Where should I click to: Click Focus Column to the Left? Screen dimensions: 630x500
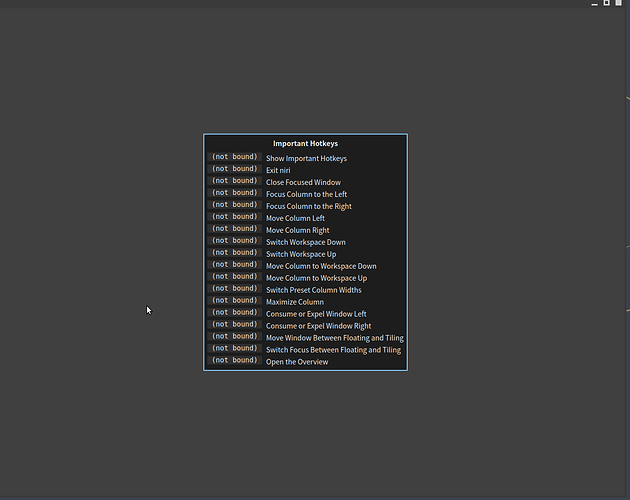[x=306, y=194]
